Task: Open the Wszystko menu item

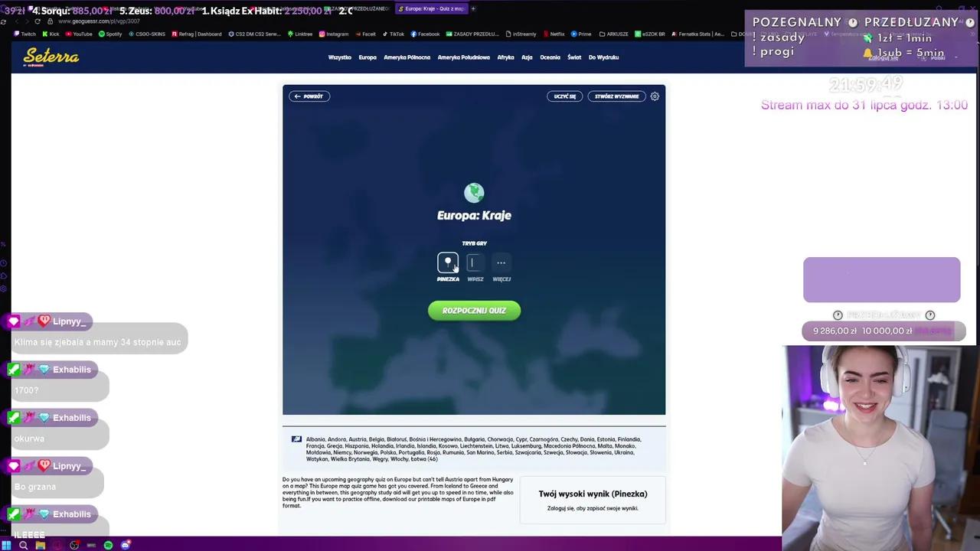Action: pyautogui.click(x=340, y=57)
